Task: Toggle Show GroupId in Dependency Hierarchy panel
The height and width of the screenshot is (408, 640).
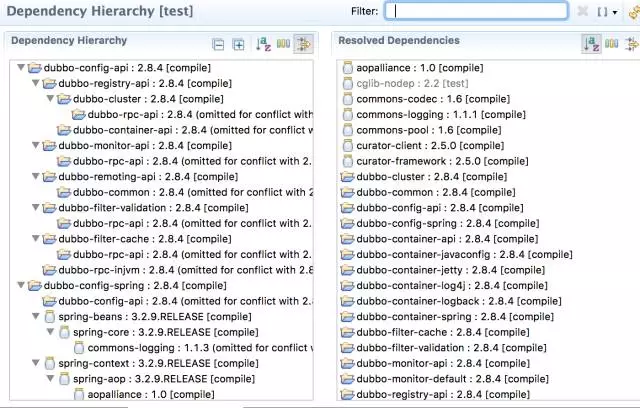Action: coord(283,44)
